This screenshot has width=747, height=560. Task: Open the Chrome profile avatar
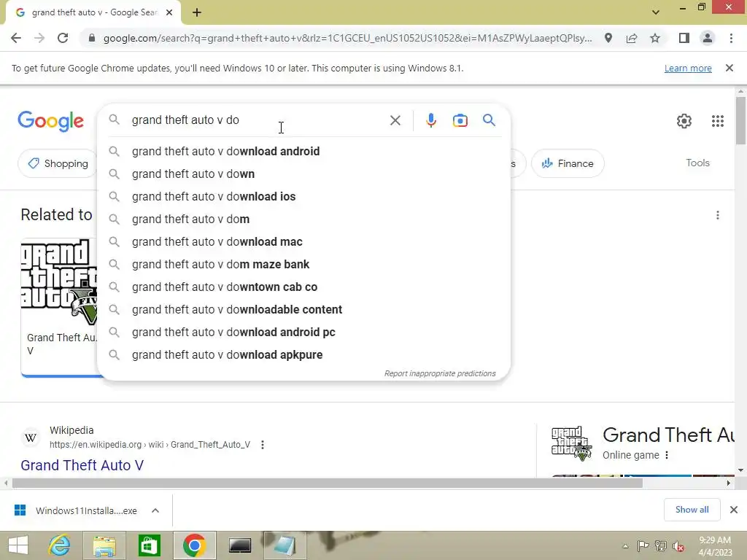pos(708,38)
